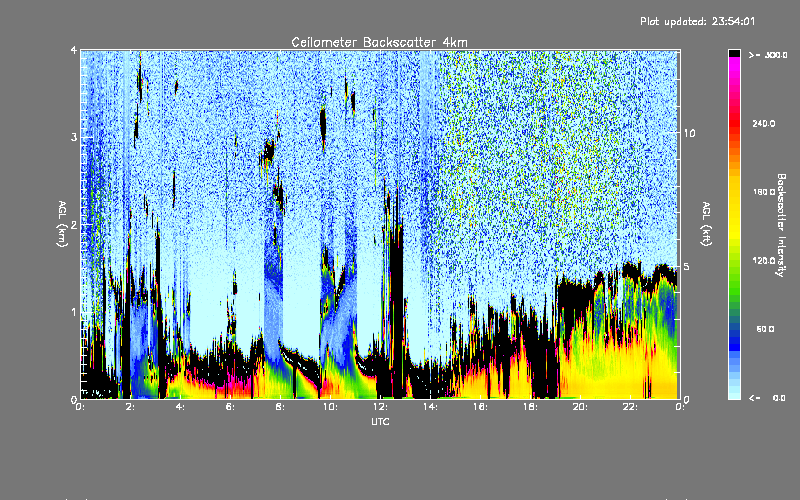
Task: Click the '>= 300.0' colorbar value
Action: point(768,55)
